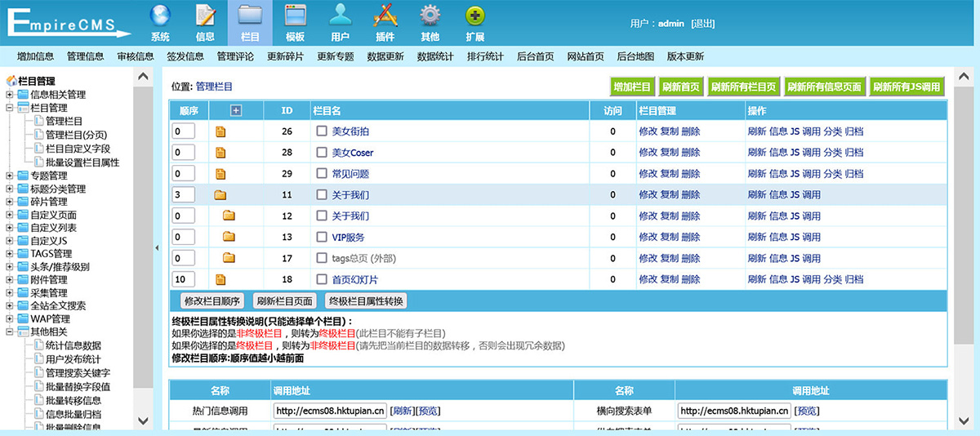
Task: Open the 其他 gear icon in top navigation
Action: coord(430,16)
